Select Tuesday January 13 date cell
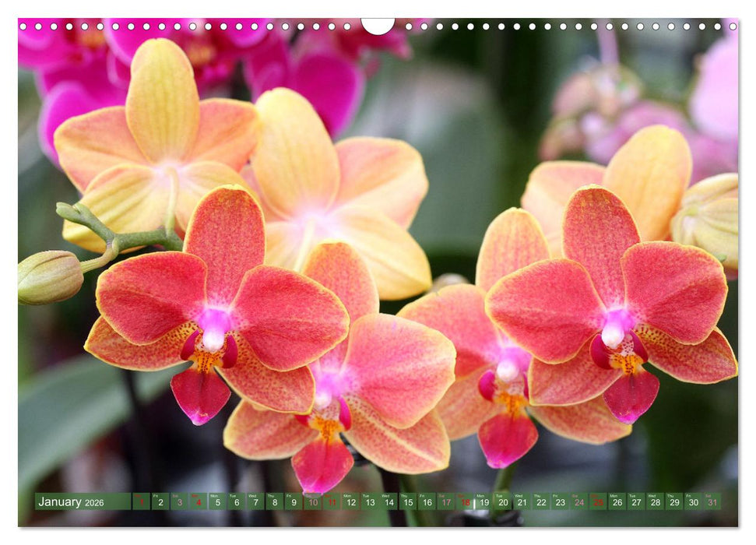 370,502
